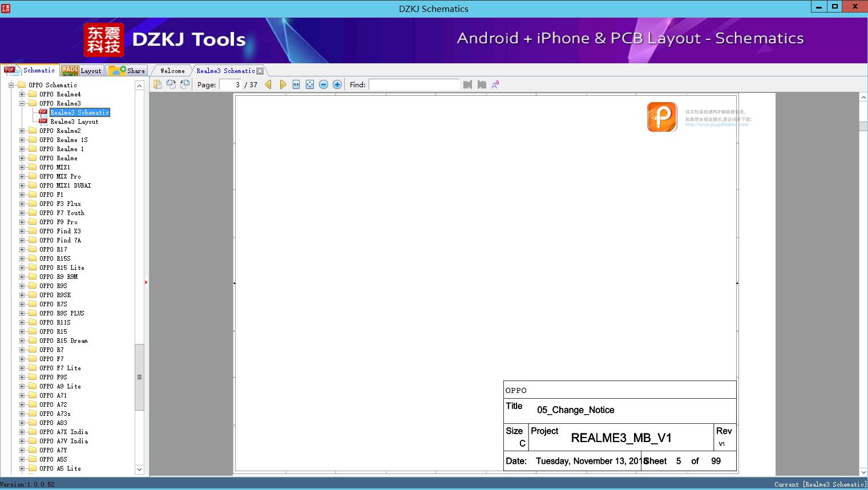Switch to the Welcome tab
Screen dimensions: 868x490
pos(172,71)
